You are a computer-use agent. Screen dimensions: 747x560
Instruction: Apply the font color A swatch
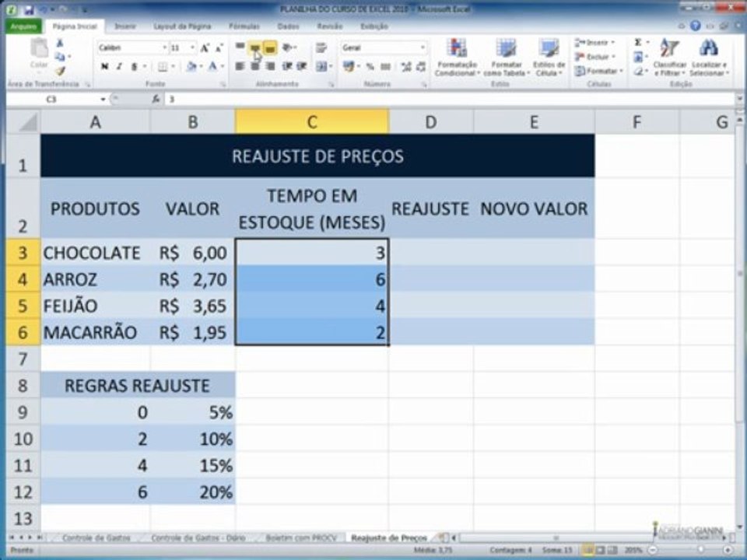click(212, 67)
